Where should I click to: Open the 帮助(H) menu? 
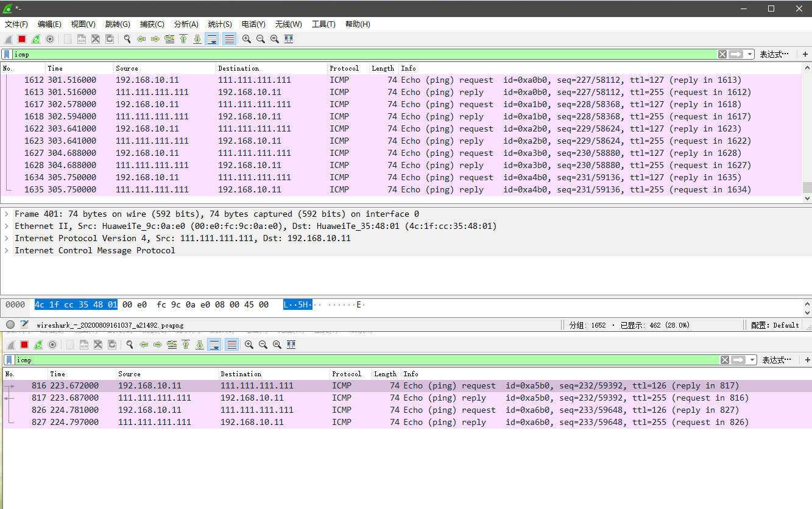coord(358,24)
